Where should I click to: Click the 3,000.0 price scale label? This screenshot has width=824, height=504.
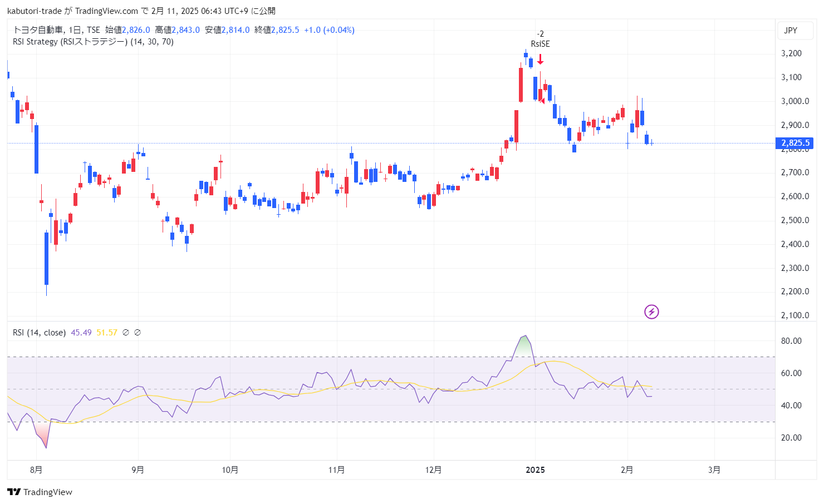795,101
